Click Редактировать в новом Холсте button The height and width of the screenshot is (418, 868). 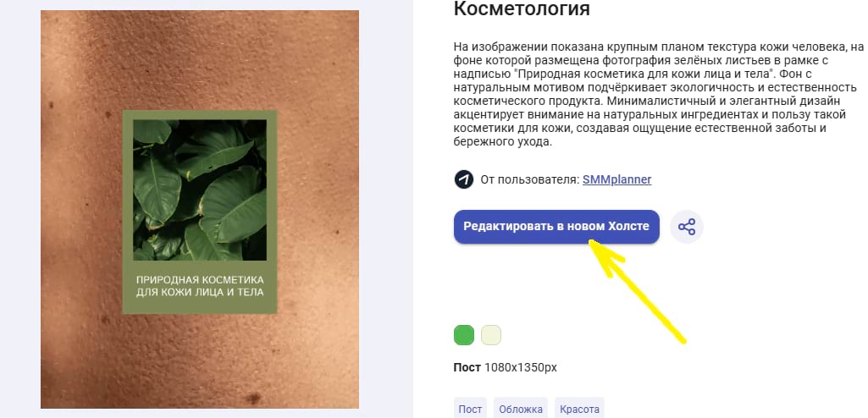tap(556, 227)
